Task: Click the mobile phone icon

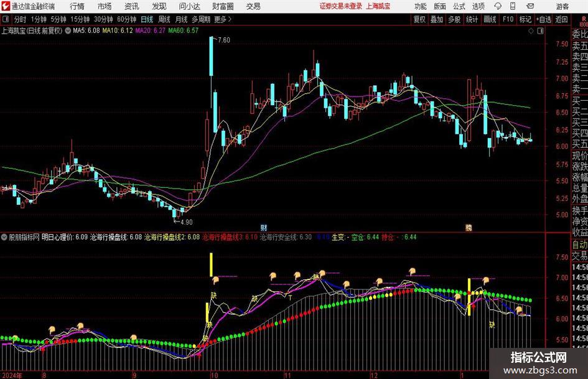Action: (513, 6)
